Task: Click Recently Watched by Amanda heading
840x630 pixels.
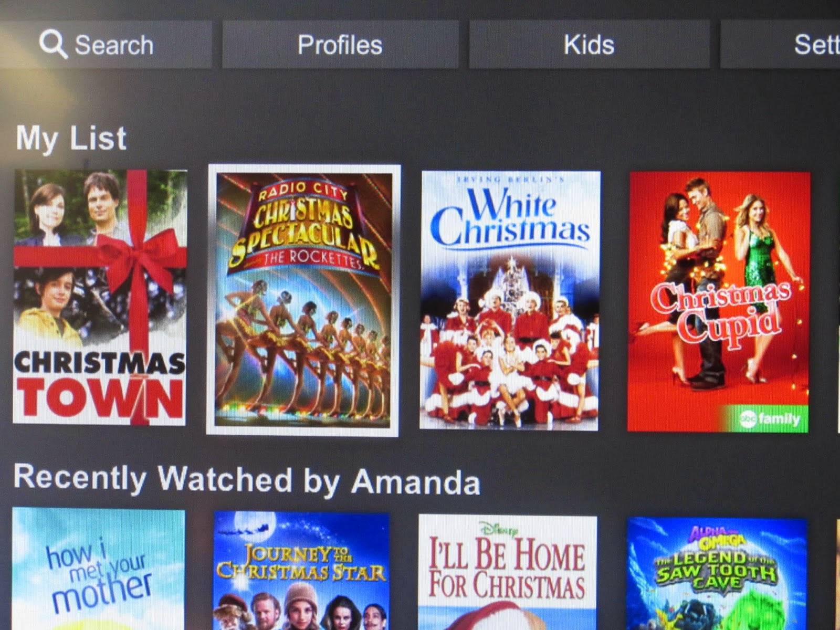Action: [247, 480]
